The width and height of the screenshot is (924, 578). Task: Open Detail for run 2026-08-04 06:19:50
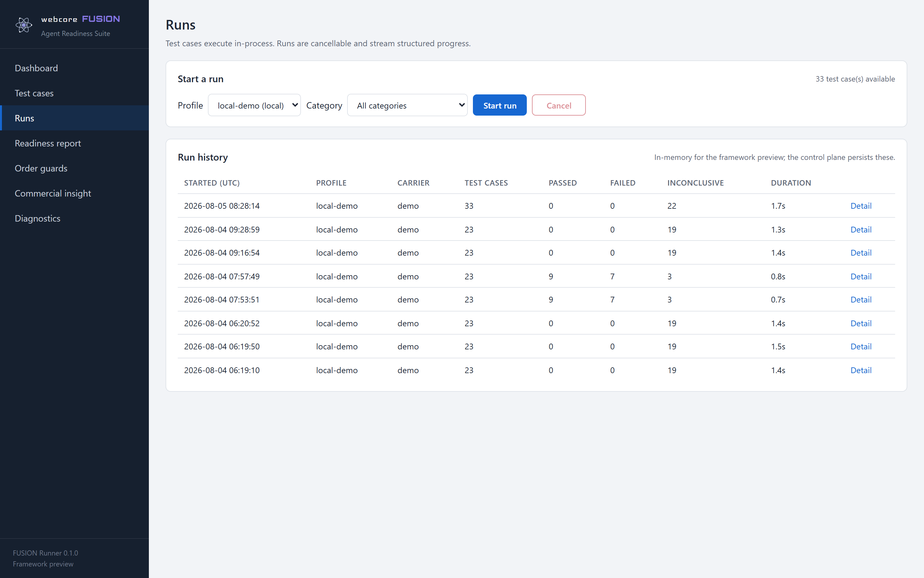coord(860,346)
